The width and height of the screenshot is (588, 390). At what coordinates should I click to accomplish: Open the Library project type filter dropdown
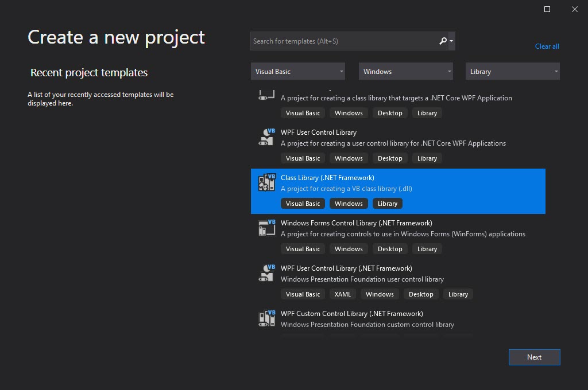513,71
